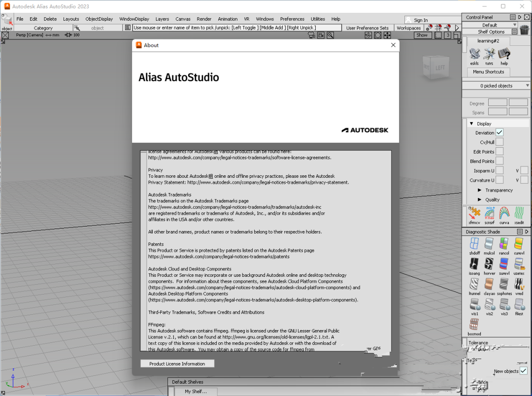Image resolution: width=532 pixels, height=396 pixels.
Task: Select the vis2 visualization icon
Action: coord(489,304)
